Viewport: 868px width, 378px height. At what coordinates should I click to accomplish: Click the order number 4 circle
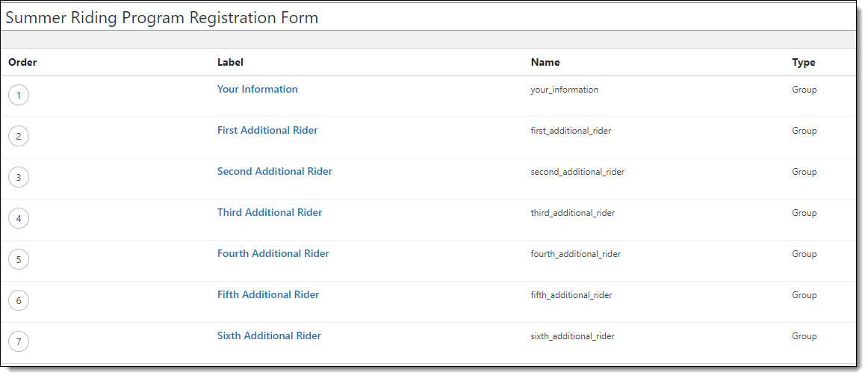18,218
